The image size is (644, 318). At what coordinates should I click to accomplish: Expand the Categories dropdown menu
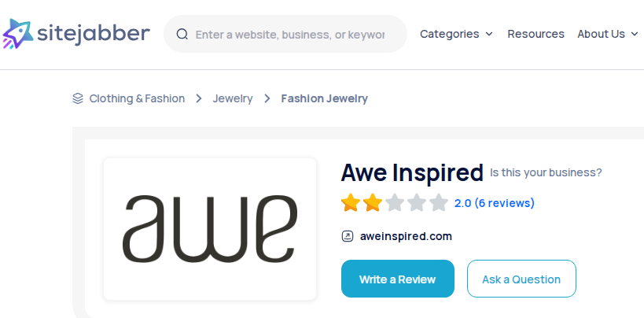pyautogui.click(x=456, y=34)
